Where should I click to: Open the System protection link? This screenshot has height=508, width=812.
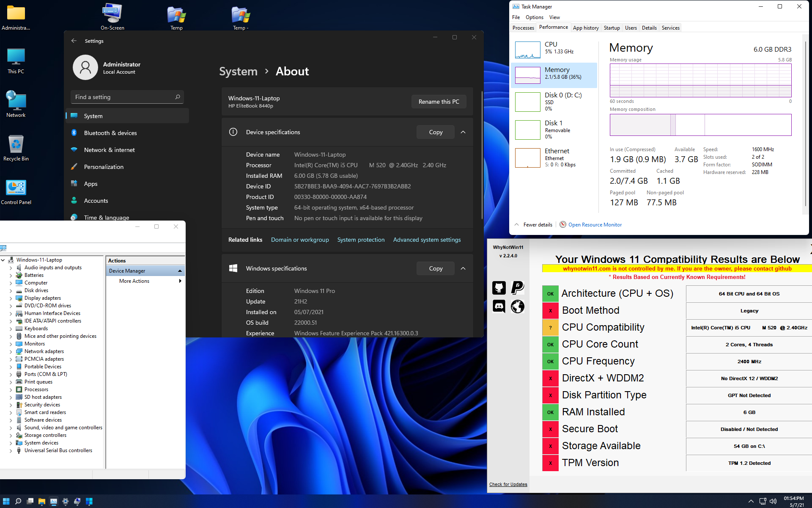(x=361, y=240)
